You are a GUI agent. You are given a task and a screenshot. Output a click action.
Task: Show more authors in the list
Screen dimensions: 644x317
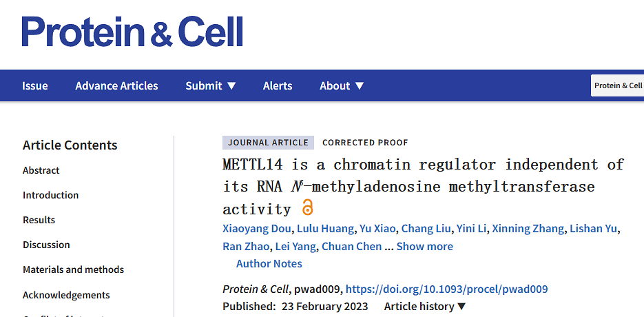point(424,246)
